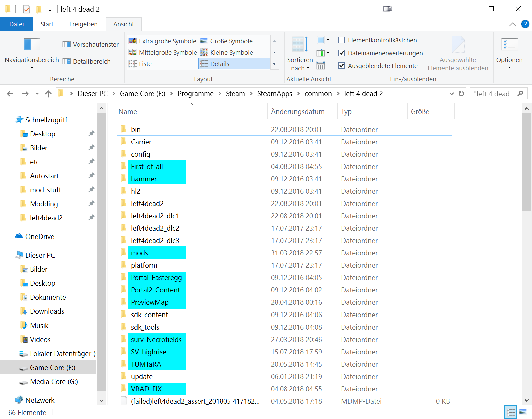Navigate to Programme in the breadcrumb
The width and height of the screenshot is (532, 419).
pyautogui.click(x=195, y=94)
